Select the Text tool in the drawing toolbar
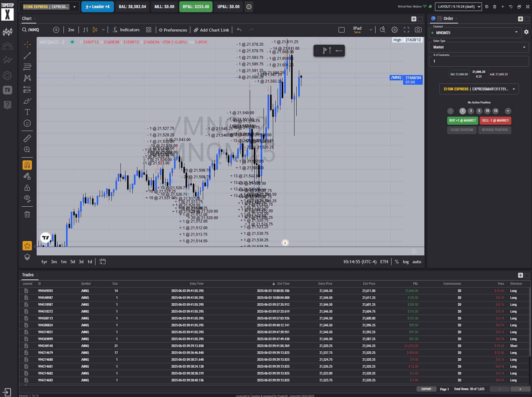The width and height of the screenshot is (532, 397). (27, 112)
